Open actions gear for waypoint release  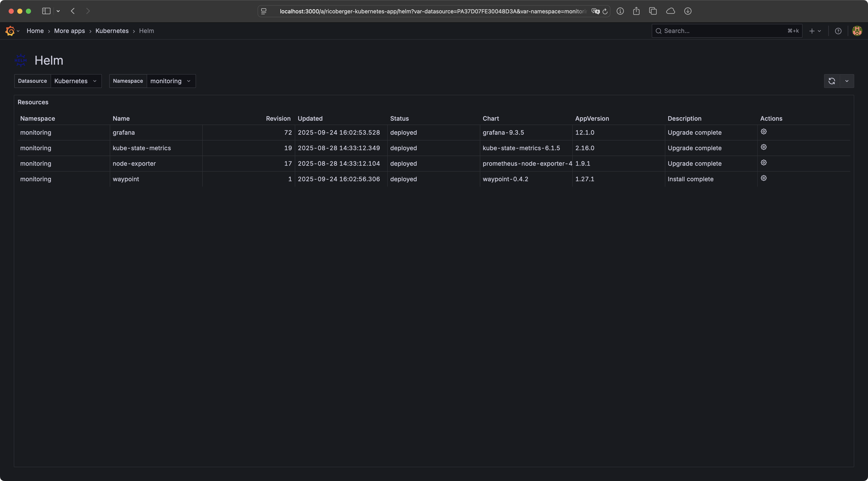pyautogui.click(x=764, y=178)
